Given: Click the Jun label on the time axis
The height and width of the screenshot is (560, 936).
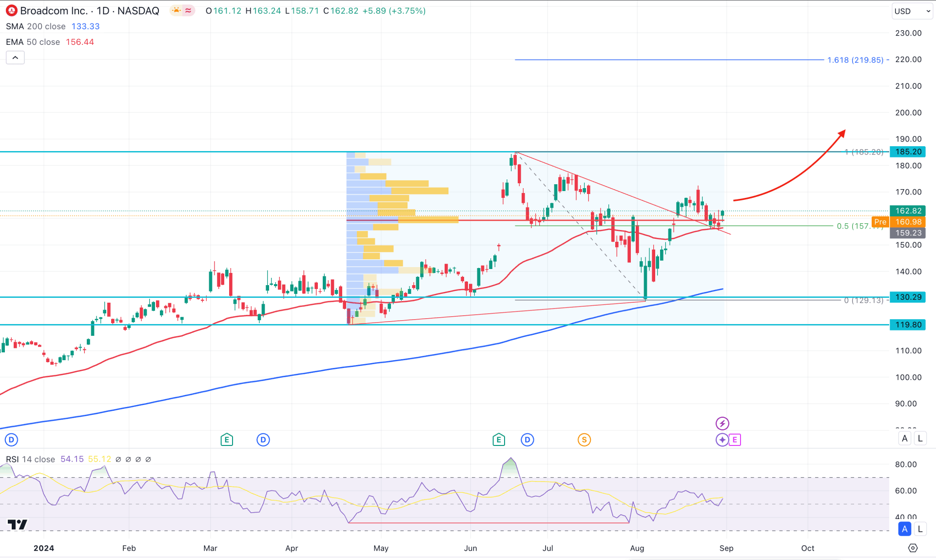Looking at the screenshot, I should [x=470, y=548].
